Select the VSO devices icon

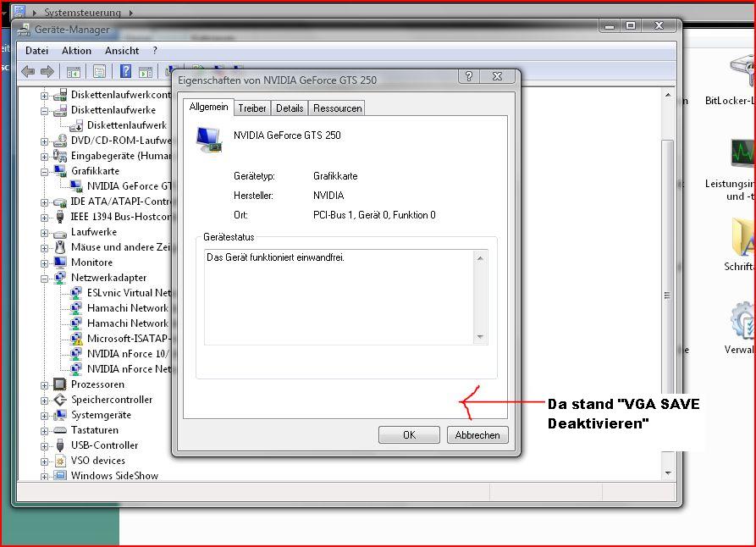[60, 461]
